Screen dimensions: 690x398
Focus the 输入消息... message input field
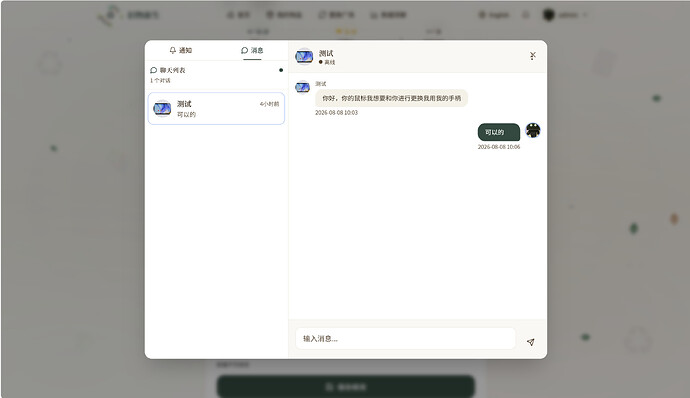click(405, 339)
